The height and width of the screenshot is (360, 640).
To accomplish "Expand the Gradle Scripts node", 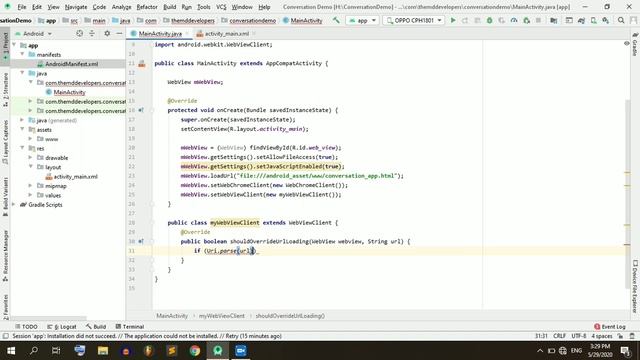I will pos(14,204).
